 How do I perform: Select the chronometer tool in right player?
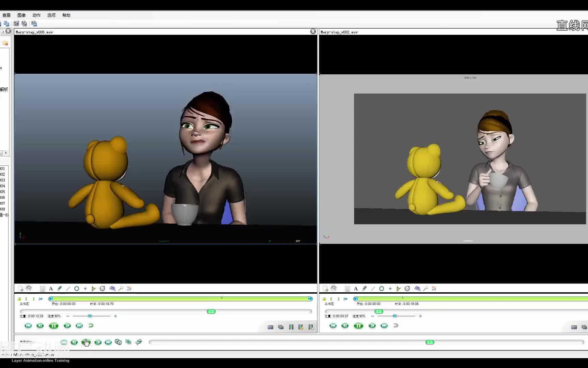(407, 289)
